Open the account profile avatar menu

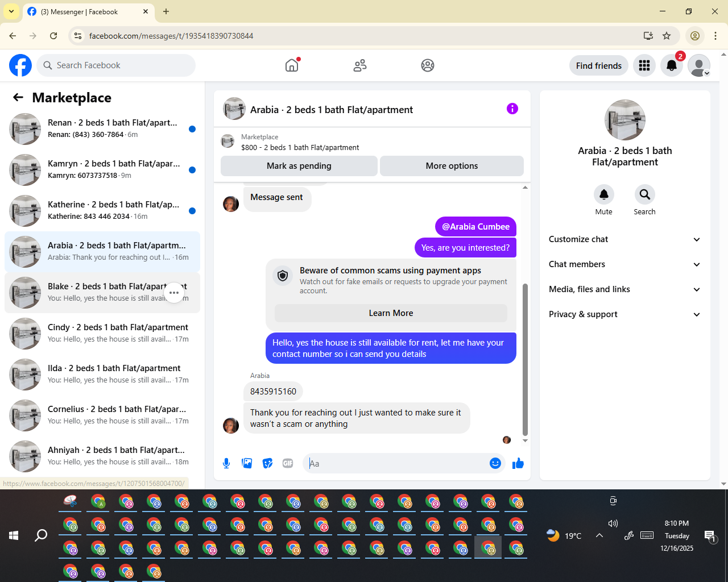699,65
